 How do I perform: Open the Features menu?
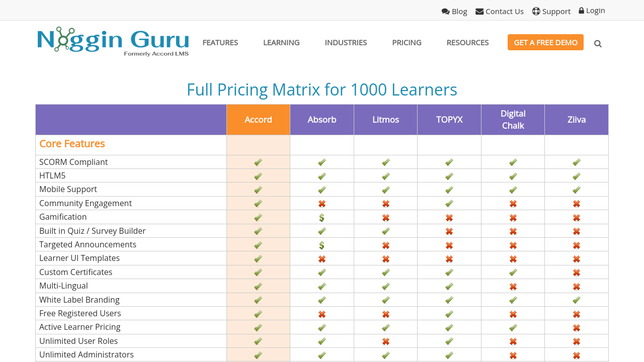pyautogui.click(x=220, y=42)
